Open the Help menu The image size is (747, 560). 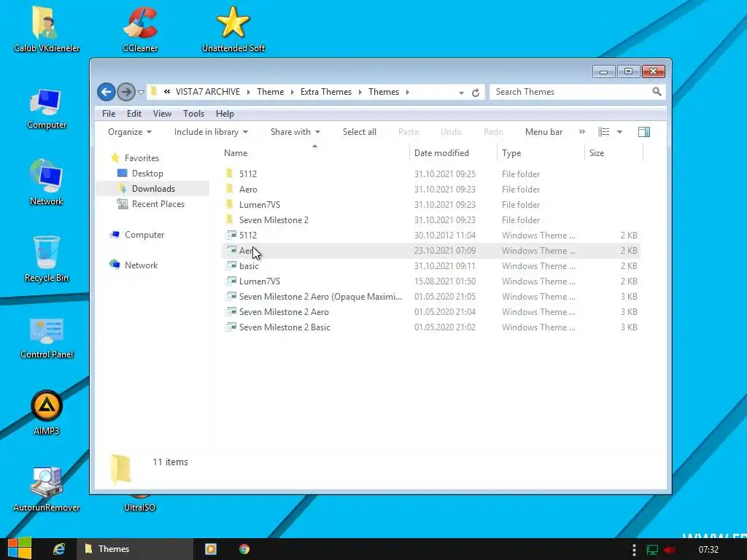pos(225,113)
